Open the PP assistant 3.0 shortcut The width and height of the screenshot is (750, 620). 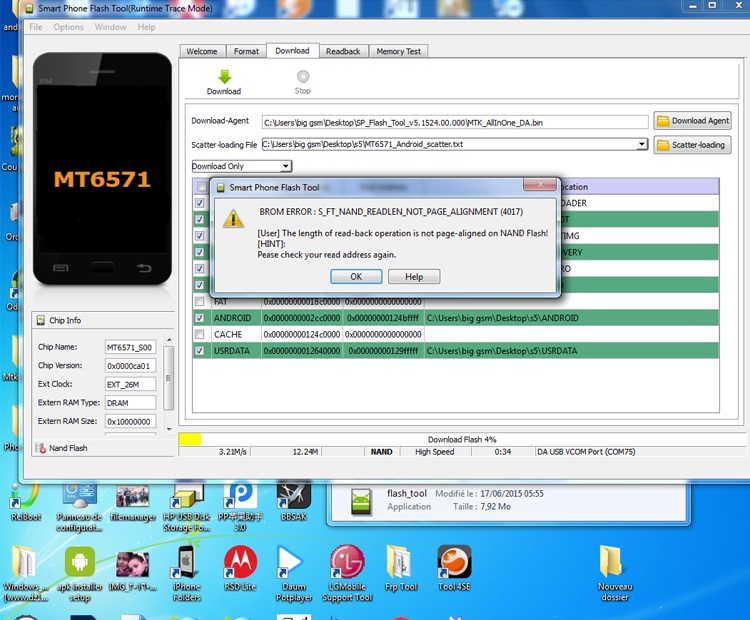(240, 507)
